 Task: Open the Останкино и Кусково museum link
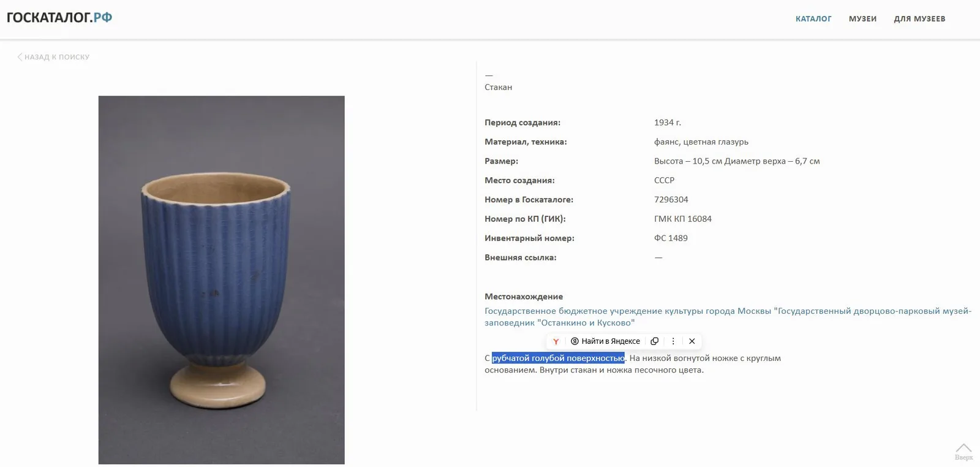(x=728, y=317)
